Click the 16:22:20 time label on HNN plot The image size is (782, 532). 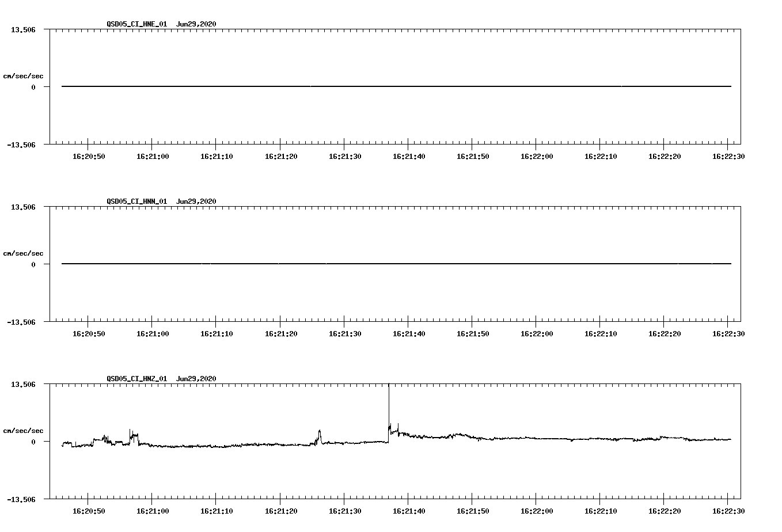[664, 334]
